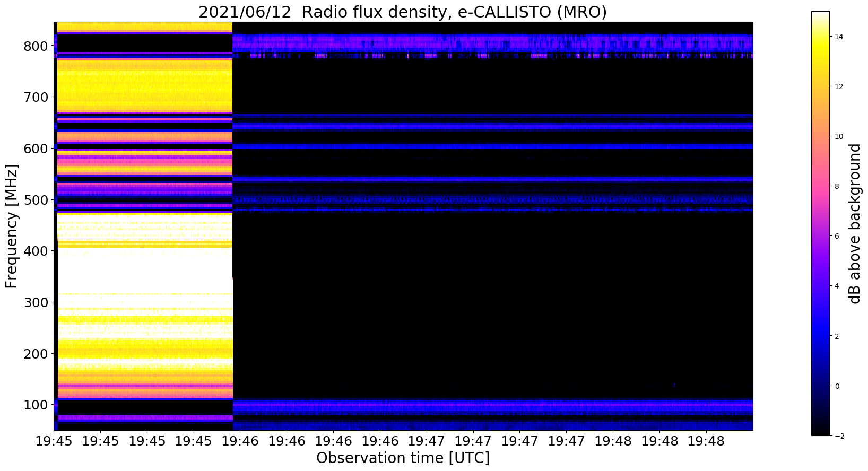Image resolution: width=868 pixels, height=471 pixels.
Task: Click the colorbar tick value 14
Action: tap(839, 37)
